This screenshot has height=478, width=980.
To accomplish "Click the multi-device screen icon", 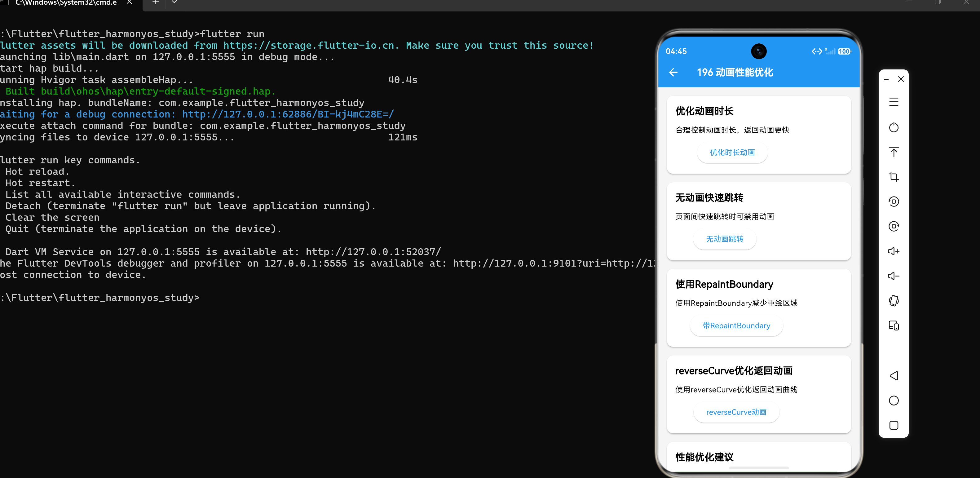I will (x=894, y=325).
